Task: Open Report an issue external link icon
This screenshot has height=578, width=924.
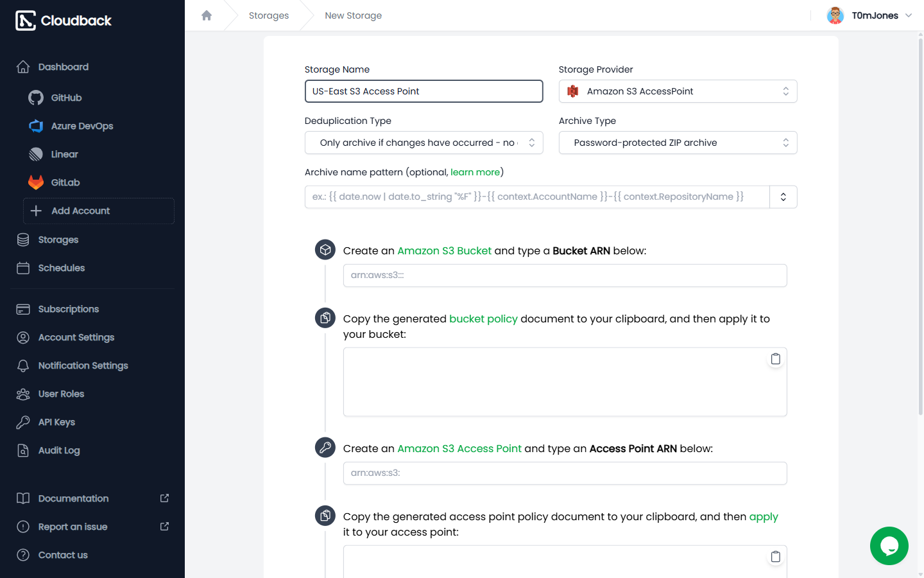Action: click(164, 527)
